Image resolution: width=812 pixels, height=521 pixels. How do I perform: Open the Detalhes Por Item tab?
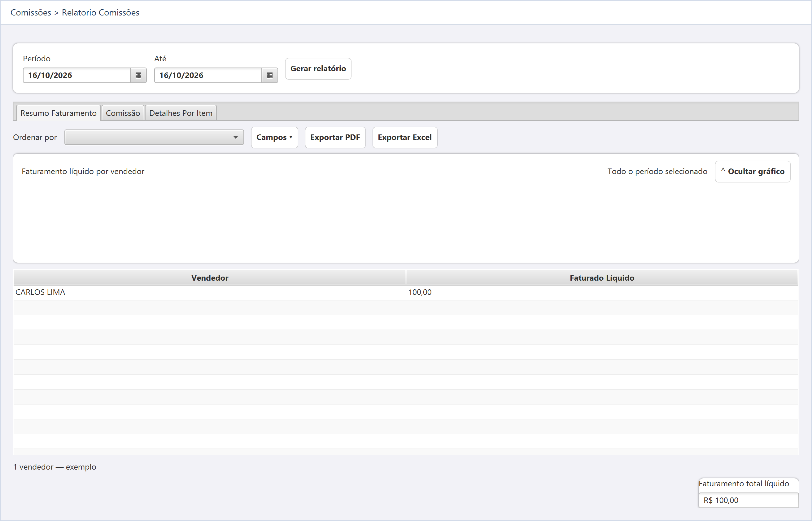[x=181, y=113]
